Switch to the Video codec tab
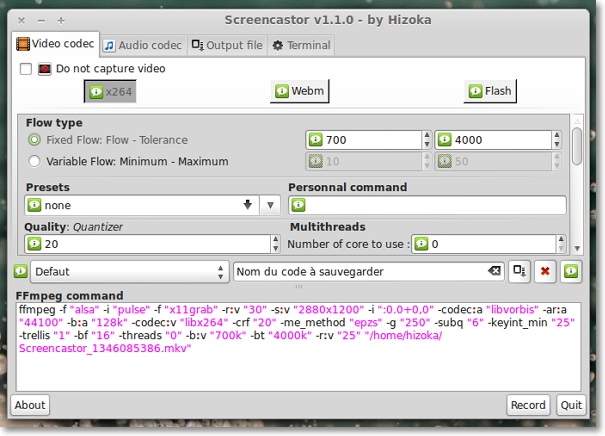 click(x=56, y=44)
